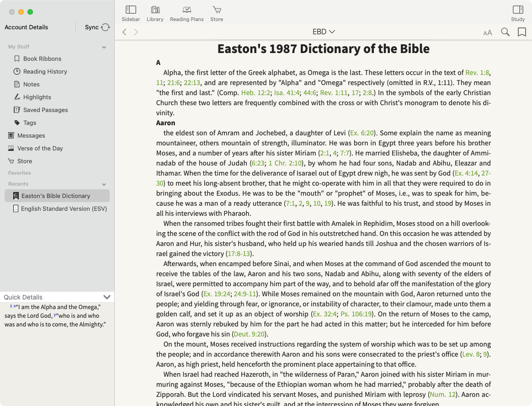Collapse the Recents section
This screenshot has width=532, height=406.
[104, 184]
